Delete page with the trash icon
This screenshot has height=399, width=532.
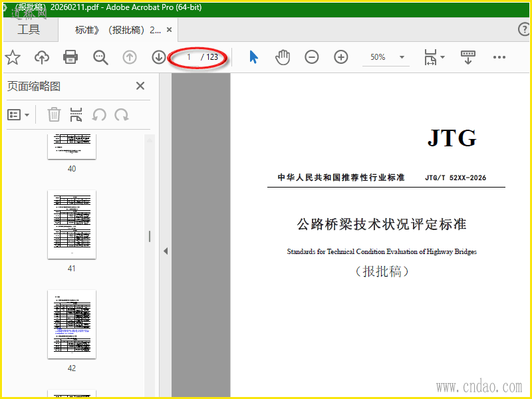[x=54, y=114]
